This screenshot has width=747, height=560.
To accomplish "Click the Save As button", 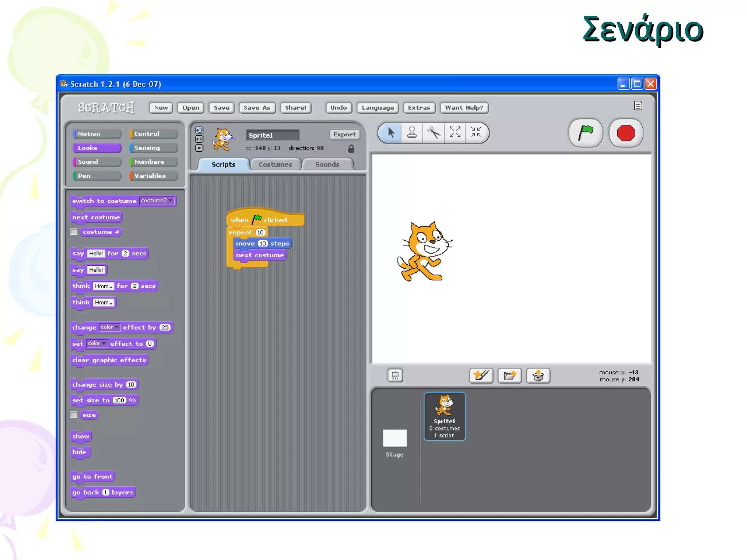I will 257,108.
